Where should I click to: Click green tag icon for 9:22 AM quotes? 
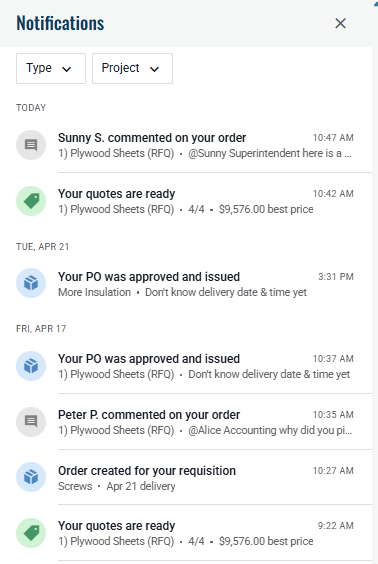pyautogui.click(x=31, y=533)
